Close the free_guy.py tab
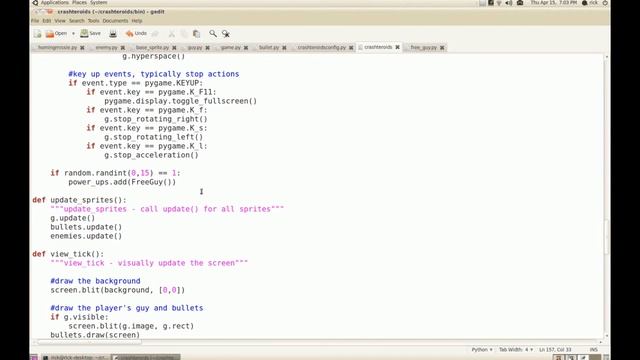 pos(442,48)
